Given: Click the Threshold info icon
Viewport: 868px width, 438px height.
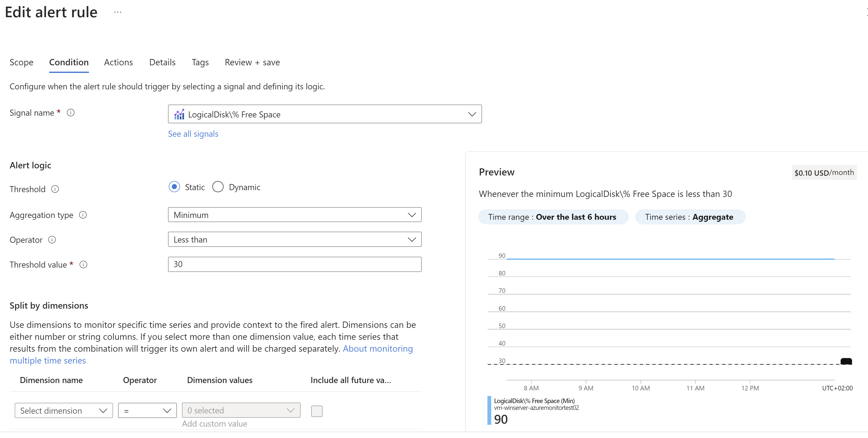Looking at the screenshot, I should (x=55, y=189).
